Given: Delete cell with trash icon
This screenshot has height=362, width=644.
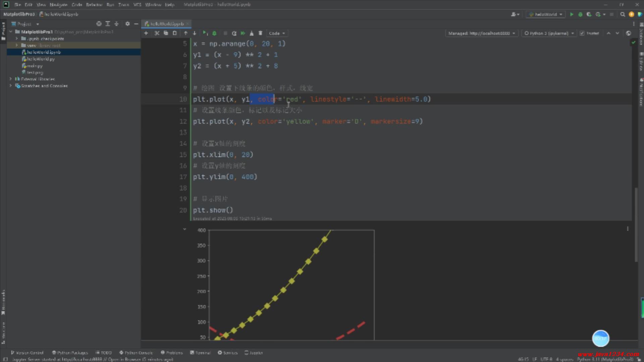Looking at the screenshot, I should click(x=260, y=33).
